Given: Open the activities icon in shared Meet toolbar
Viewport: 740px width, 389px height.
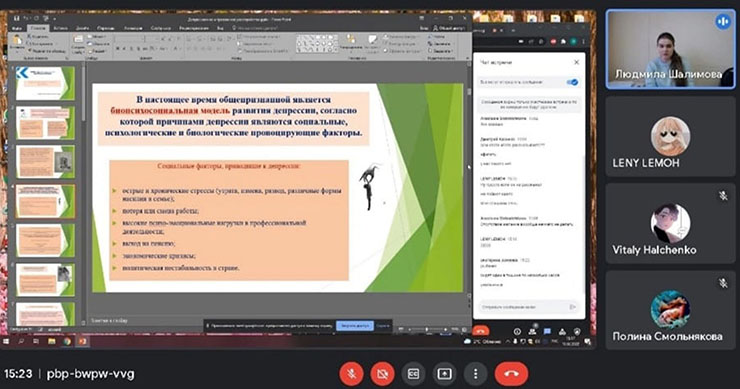Looking at the screenshot, I should click(562, 331).
